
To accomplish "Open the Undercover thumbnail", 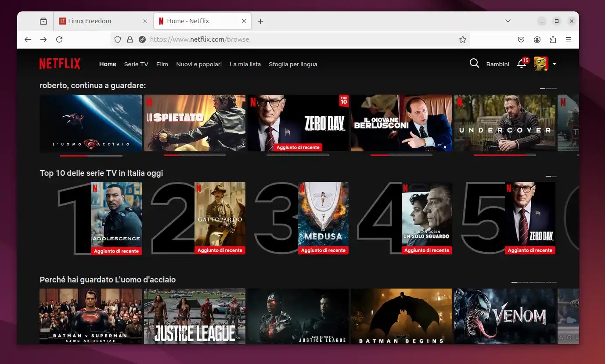I will [505, 123].
